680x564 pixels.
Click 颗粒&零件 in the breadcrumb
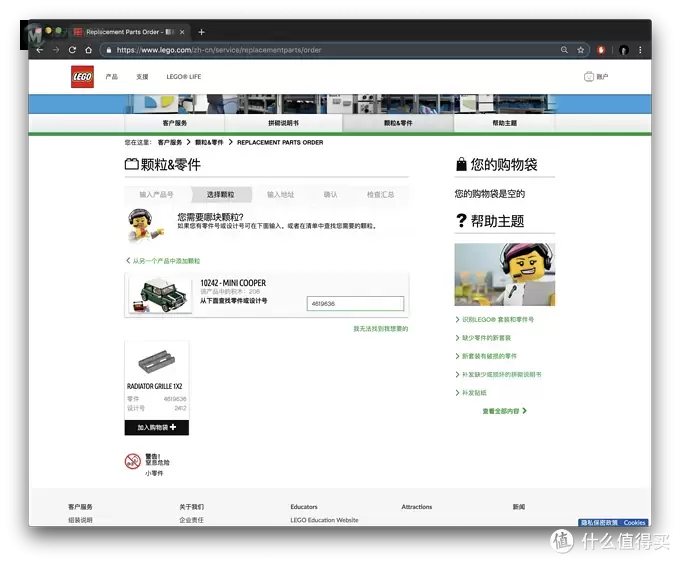pos(209,142)
